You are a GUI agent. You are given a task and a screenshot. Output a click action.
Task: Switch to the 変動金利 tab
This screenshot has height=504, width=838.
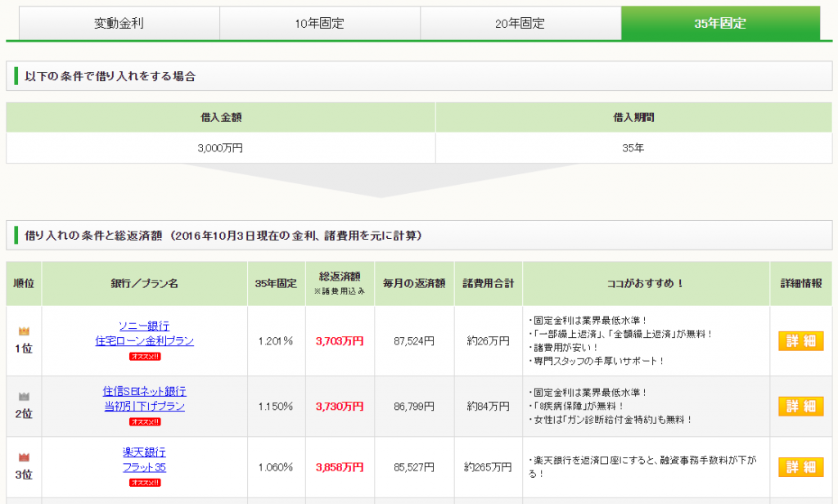(119, 23)
